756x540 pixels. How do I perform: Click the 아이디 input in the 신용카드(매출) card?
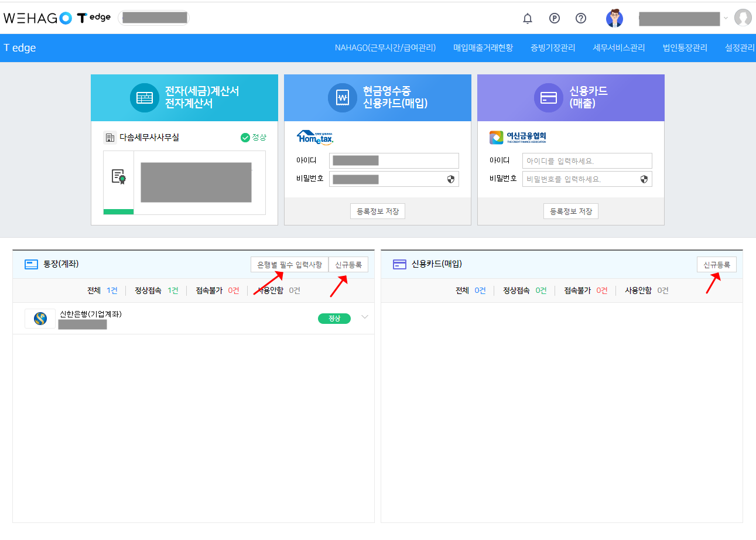click(x=587, y=160)
